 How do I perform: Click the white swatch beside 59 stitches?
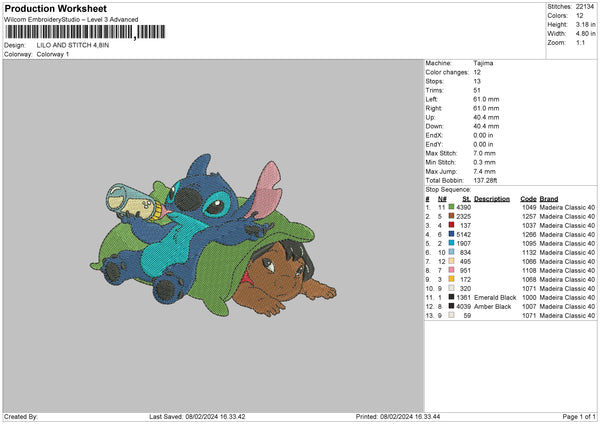452,315
